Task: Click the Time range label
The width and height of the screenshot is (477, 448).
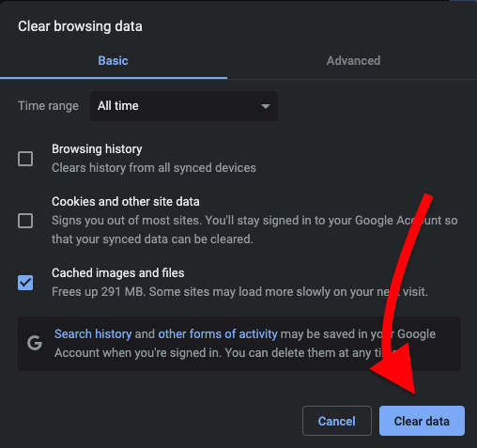Action: point(48,106)
